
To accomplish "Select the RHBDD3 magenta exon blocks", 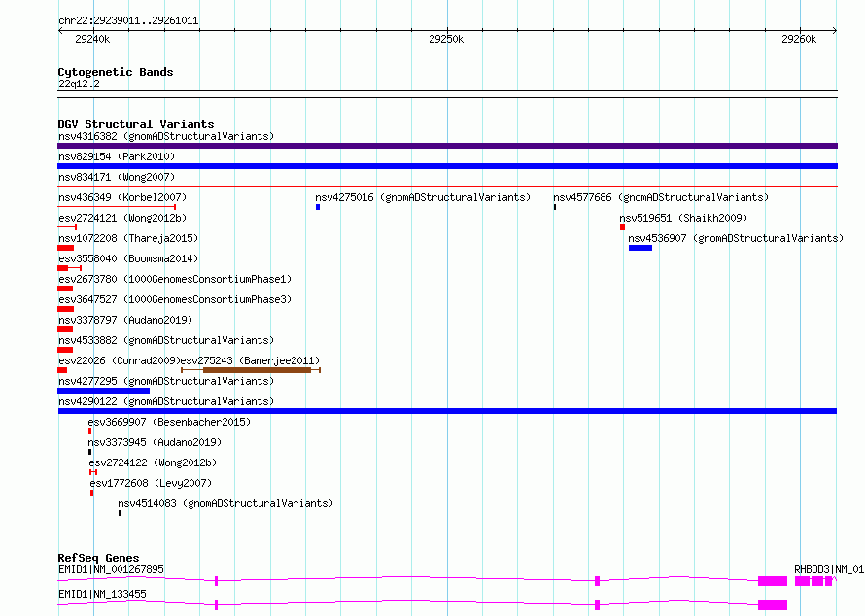I will 813,581.
